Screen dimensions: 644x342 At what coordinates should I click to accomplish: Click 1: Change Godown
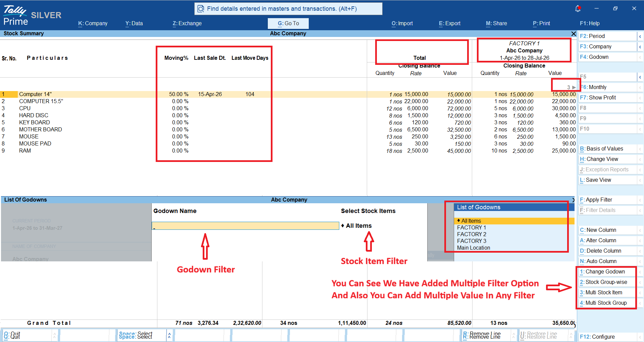tap(608, 272)
